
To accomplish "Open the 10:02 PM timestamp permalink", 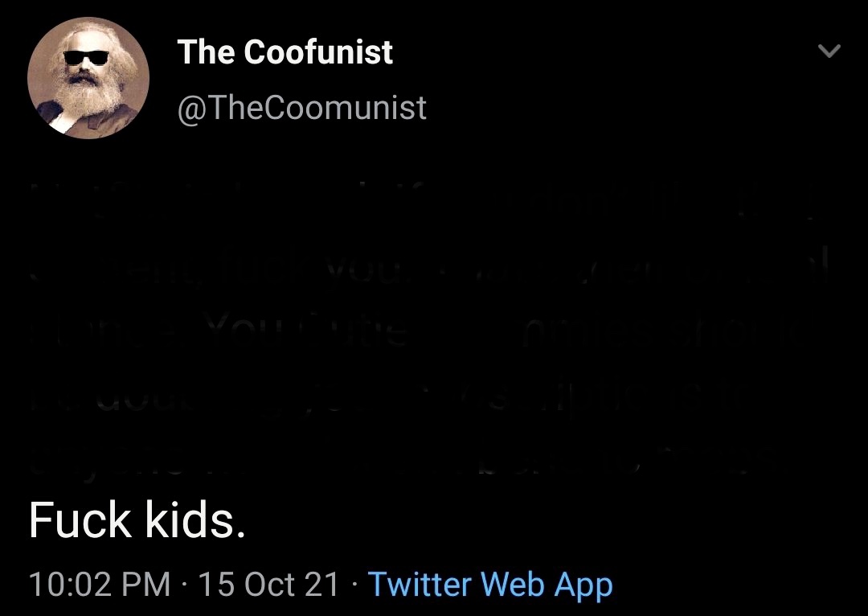I will pos(100,585).
